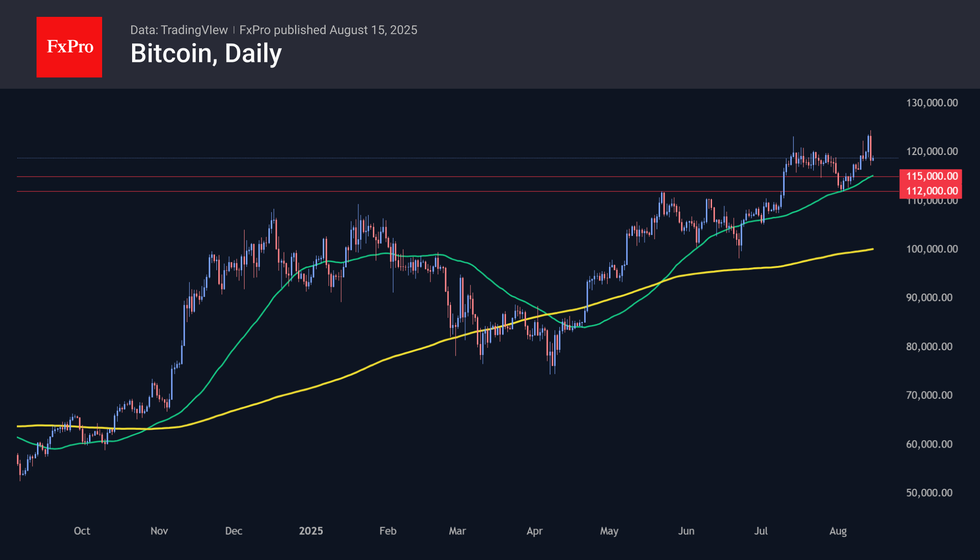Image resolution: width=980 pixels, height=560 pixels.
Task: Select the red 112,000.00 price label
Action: click(931, 191)
